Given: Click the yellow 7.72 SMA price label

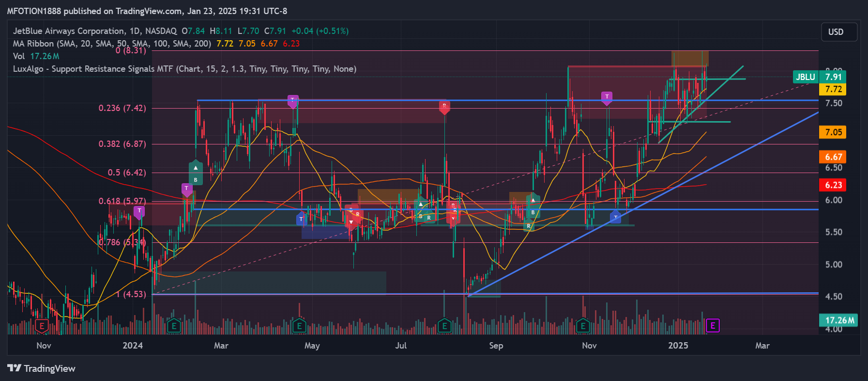Looking at the screenshot, I should 833,89.
